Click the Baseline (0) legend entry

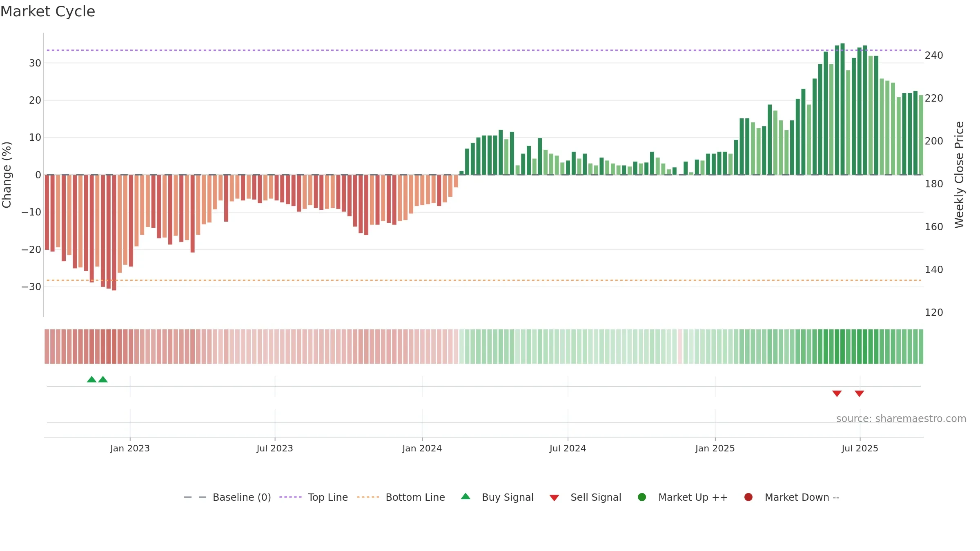(x=227, y=497)
